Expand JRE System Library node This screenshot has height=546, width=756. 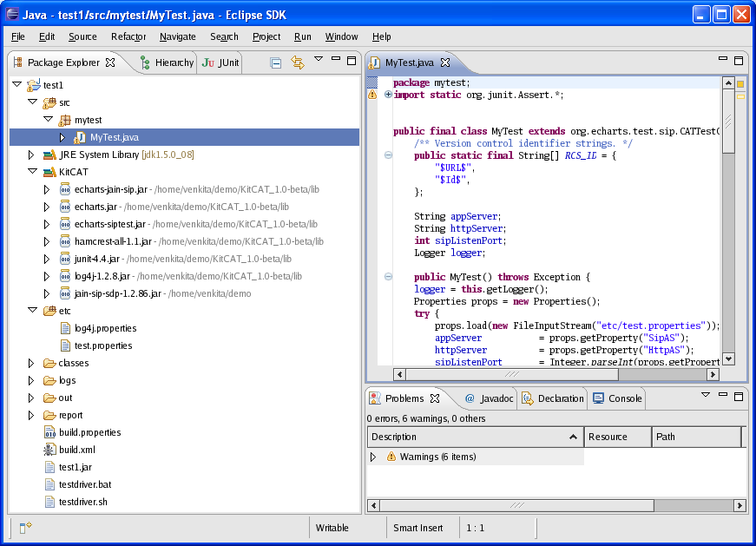pyautogui.click(x=31, y=155)
